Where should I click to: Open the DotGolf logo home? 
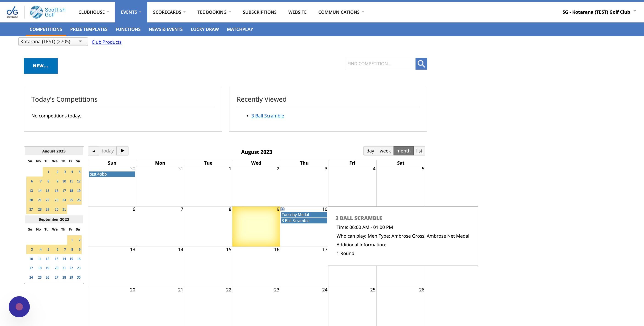click(12, 12)
